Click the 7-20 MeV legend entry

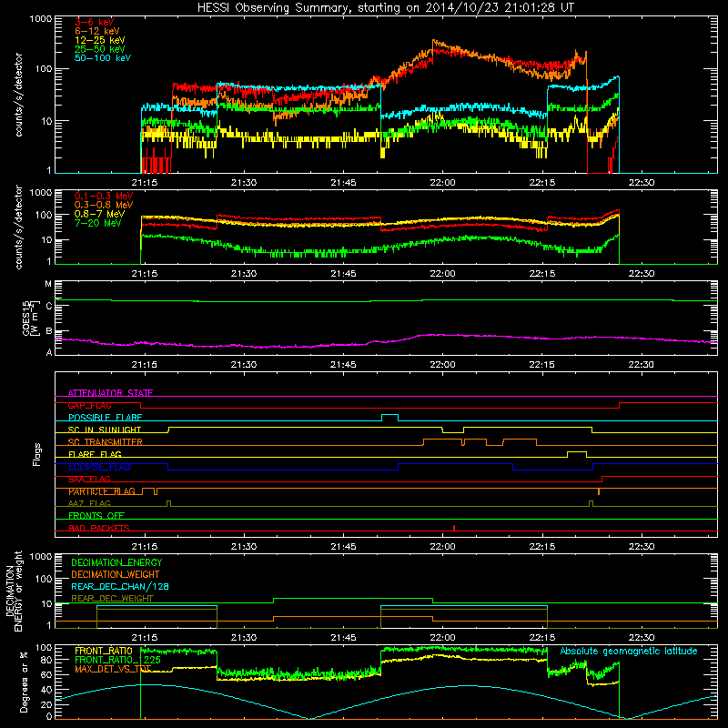pos(97,223)
